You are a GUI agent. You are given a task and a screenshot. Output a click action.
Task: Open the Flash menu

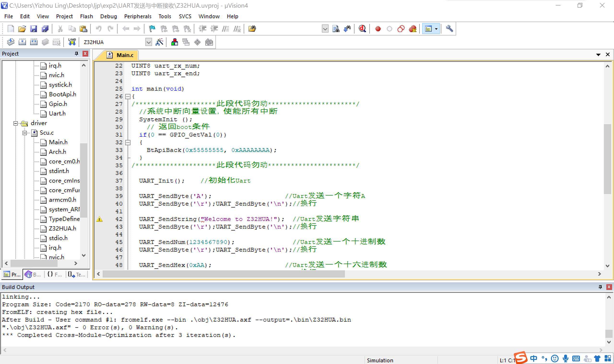coord(86,16)
